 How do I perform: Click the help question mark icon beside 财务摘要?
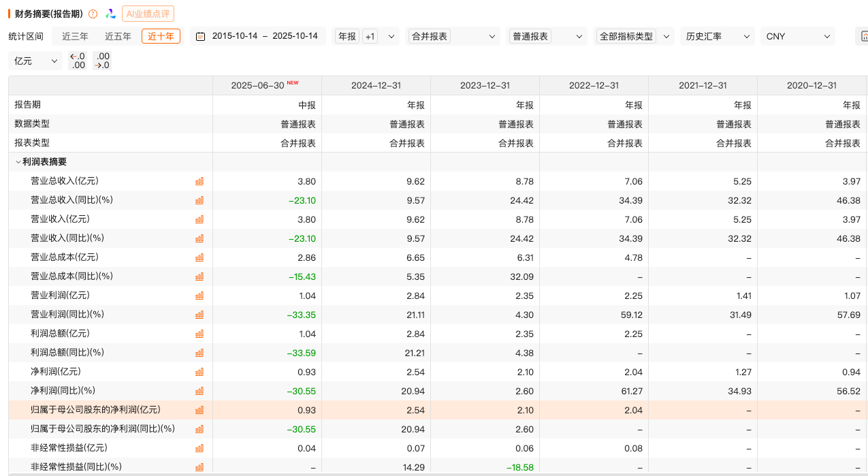93,14
